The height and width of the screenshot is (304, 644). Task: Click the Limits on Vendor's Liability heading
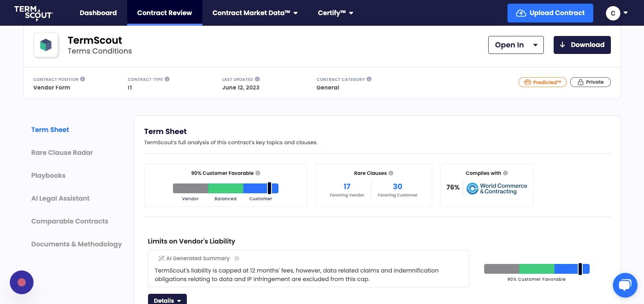pyautogui.click(x=191, y=241)
